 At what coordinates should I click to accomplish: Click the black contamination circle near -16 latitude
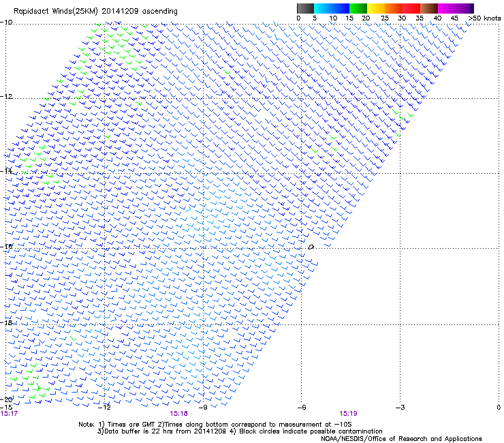coord(311,247)
